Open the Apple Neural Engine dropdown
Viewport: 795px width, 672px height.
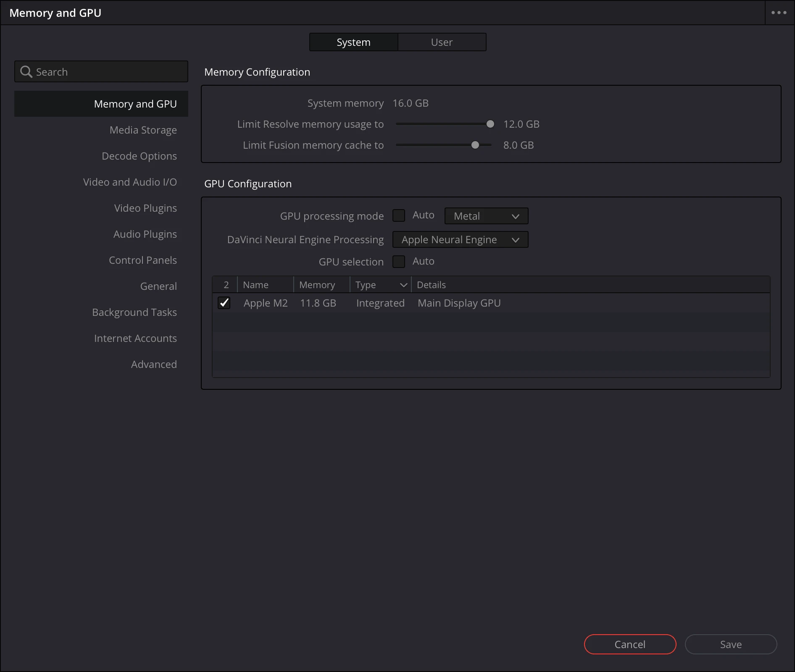coord(460,239)
